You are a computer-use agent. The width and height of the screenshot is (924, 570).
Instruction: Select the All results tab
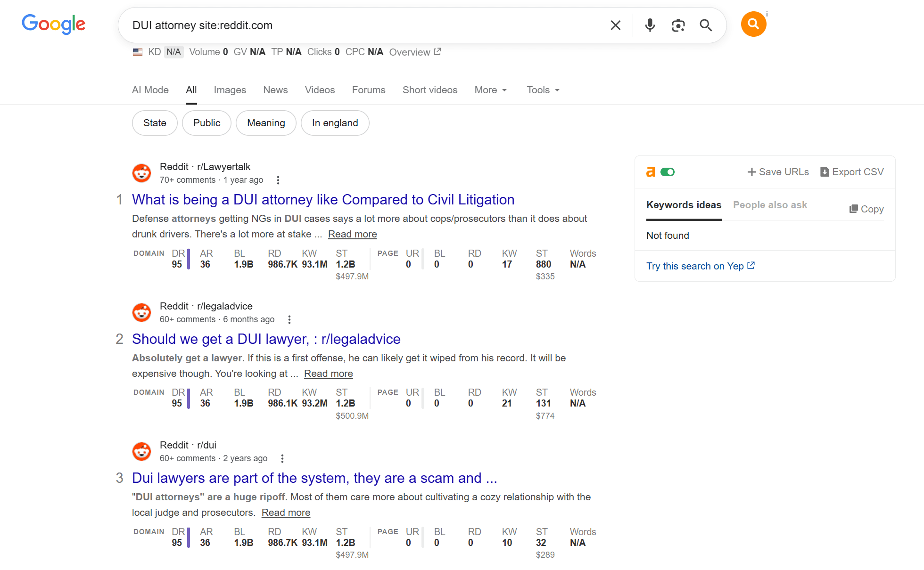(191, 90)
